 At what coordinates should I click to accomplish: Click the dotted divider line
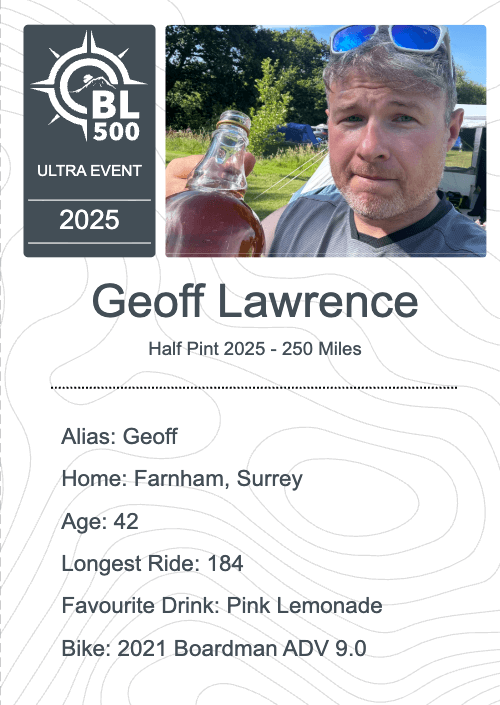tap(254, 387)
